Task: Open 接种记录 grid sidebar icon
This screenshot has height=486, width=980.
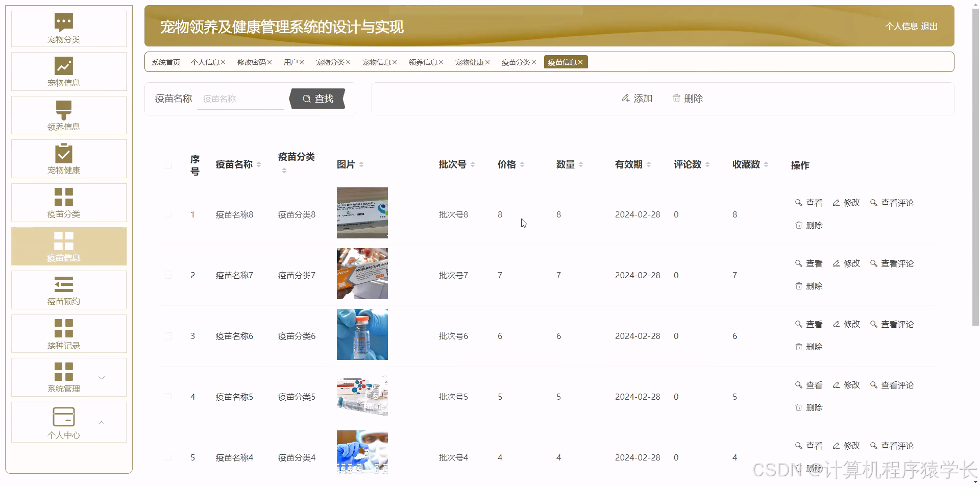Action: [64, 328]
